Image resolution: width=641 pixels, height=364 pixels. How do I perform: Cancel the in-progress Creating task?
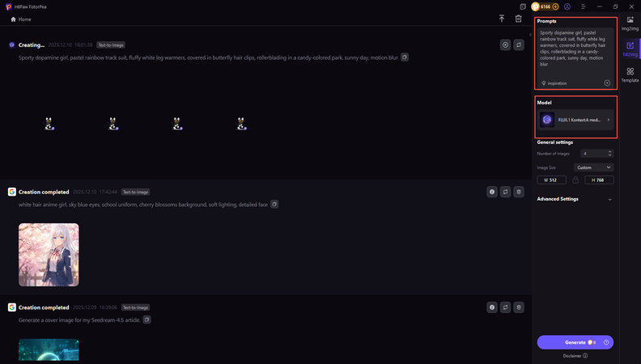[505, 45]
